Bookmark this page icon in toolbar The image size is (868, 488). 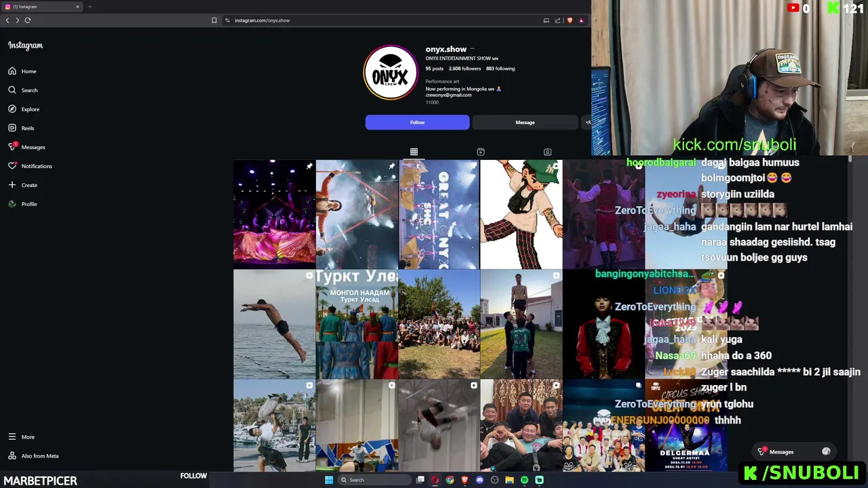pyautogui.click(x=214, y=20)
